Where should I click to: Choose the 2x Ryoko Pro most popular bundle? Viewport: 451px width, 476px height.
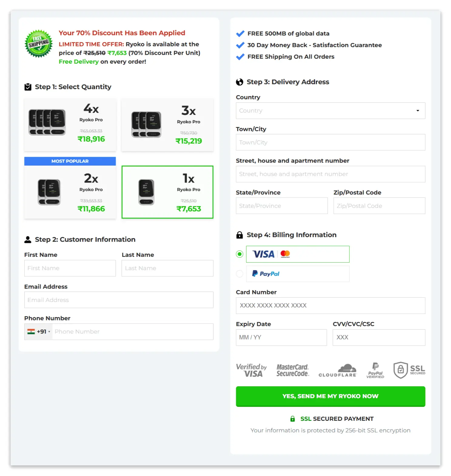[70, 192]
